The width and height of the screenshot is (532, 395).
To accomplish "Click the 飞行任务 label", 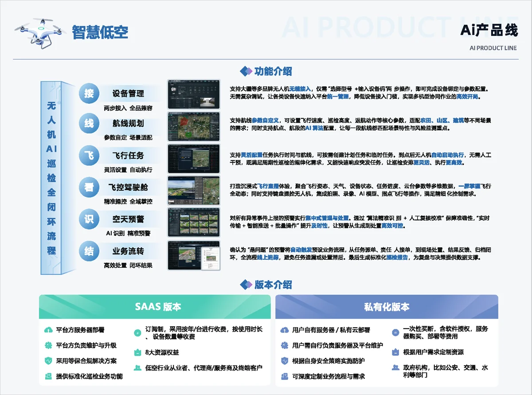I will (x=128, y=156).
